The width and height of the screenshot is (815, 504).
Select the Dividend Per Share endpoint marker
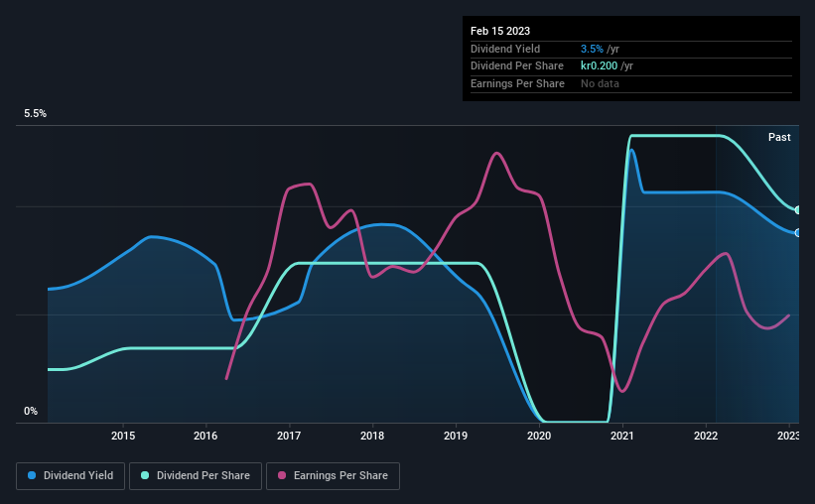798,210
